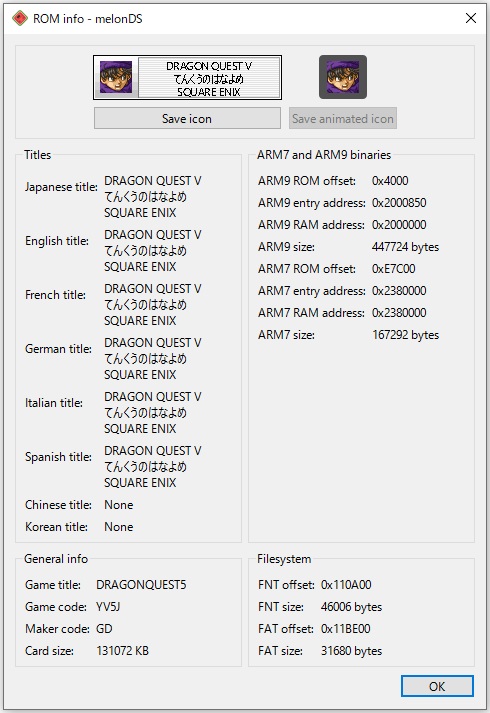Click the Filesystem group heading

[284, 558]
